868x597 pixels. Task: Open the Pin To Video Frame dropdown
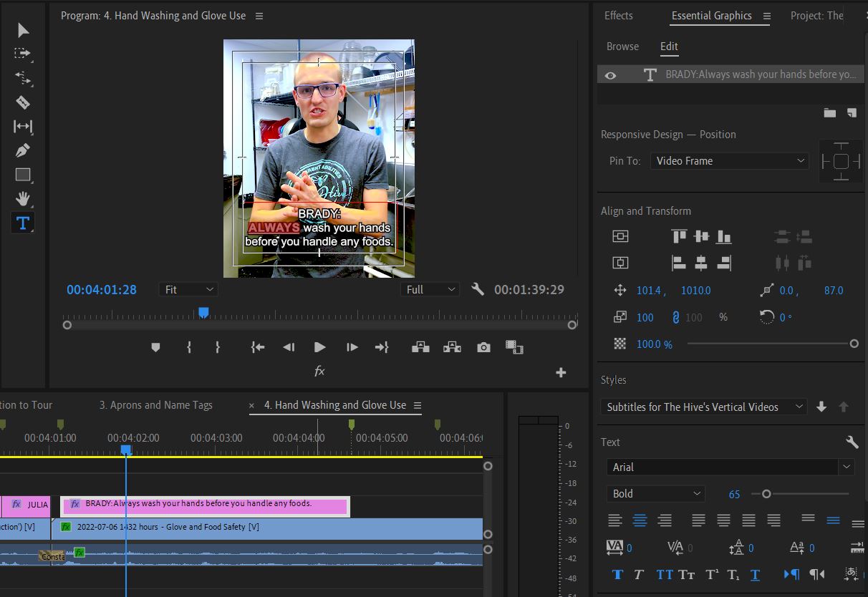[x=729, y=161]
